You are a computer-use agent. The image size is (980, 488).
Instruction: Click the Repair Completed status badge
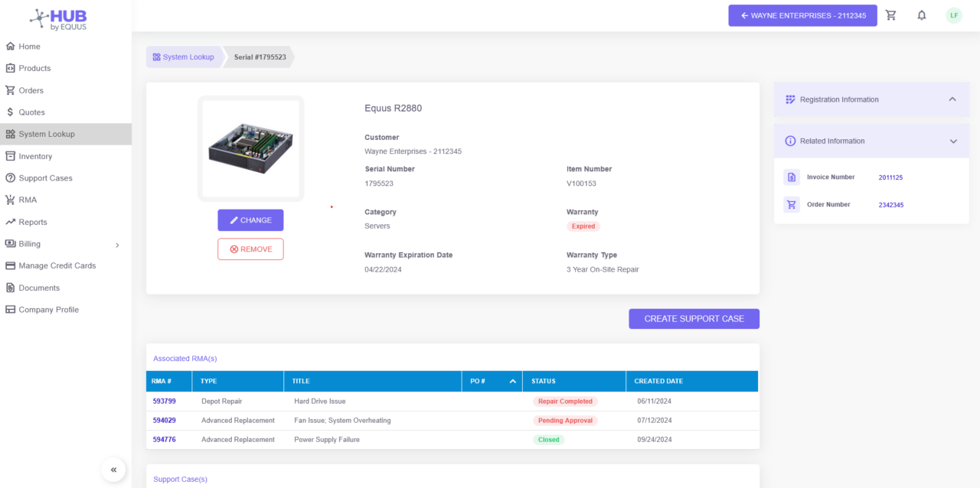(565, 401)
